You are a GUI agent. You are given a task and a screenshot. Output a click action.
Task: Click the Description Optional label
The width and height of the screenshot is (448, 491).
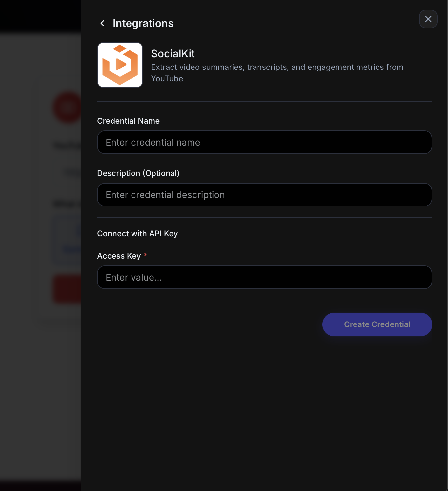point(138,173)
